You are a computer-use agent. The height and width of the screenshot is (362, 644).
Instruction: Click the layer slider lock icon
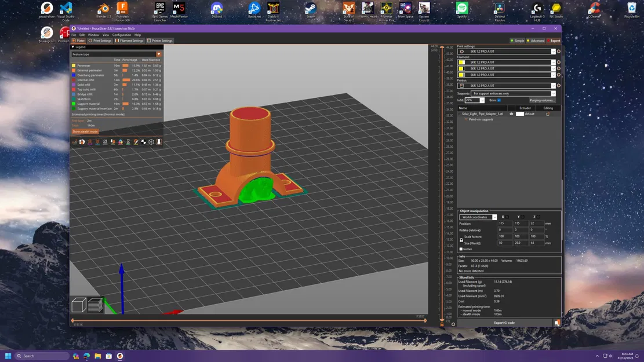click(x=442, y=324)
